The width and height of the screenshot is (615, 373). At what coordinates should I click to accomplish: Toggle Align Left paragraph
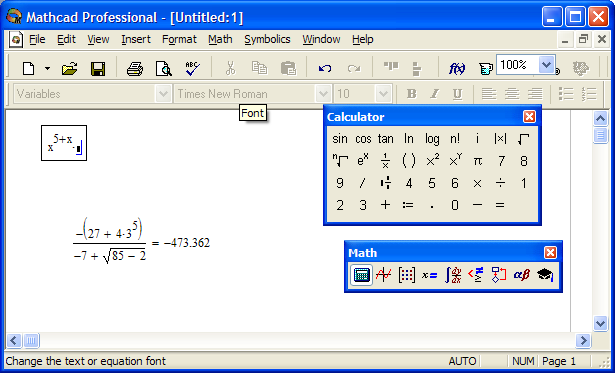(x=489, y=94)
